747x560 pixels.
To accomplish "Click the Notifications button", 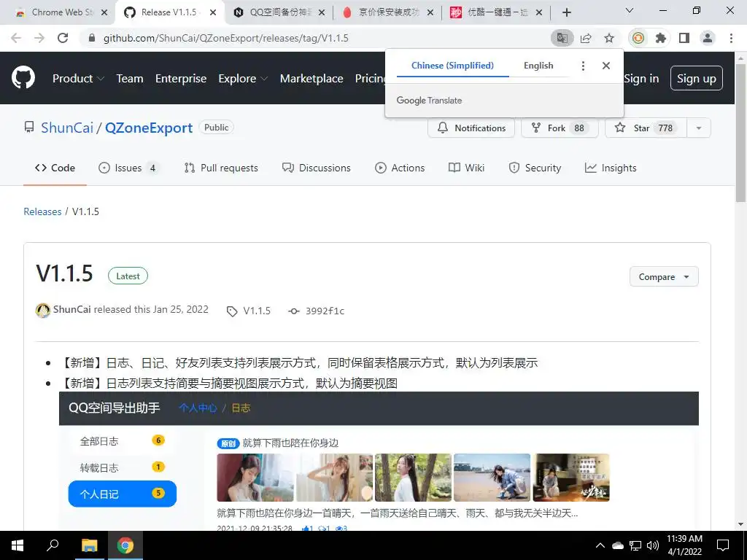I will click(471, 128).
